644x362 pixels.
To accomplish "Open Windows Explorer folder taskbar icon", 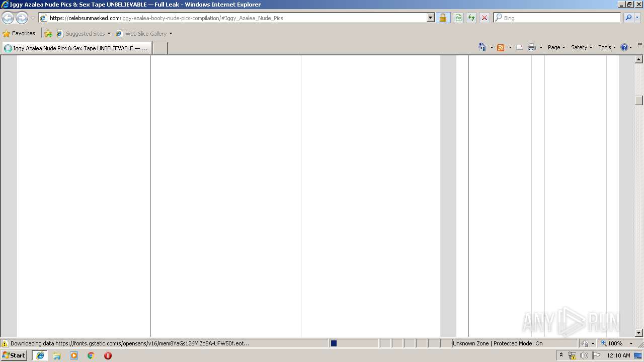I will [x=57, y=355].
